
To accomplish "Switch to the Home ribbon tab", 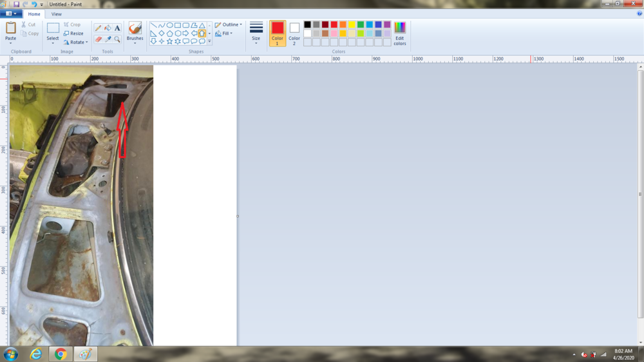I will 34,14.
